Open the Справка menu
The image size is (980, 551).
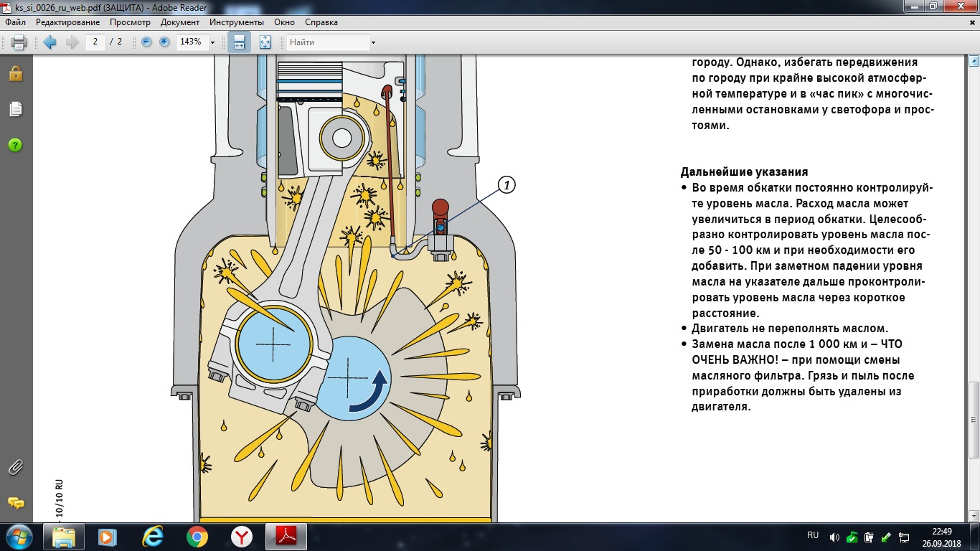321,22
